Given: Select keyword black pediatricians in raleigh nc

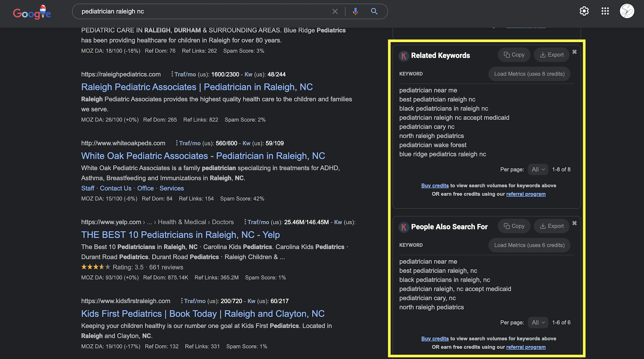Looking at the screenshot, I should [444, 109].
